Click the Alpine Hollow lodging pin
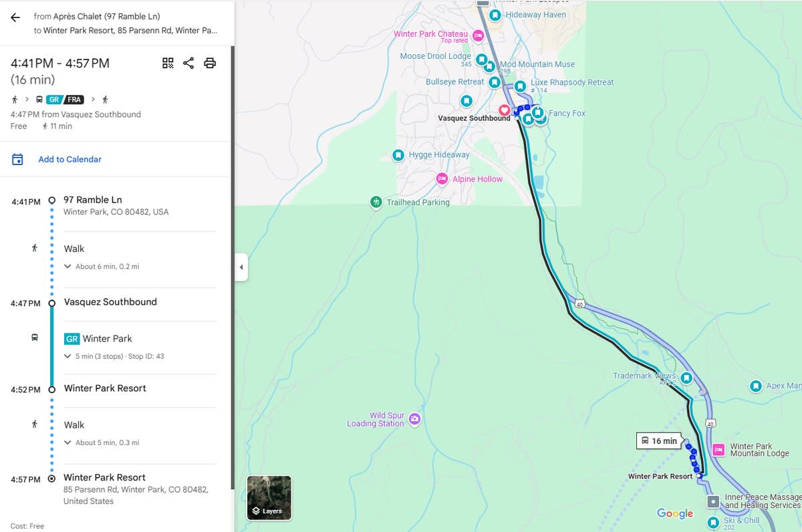The image size is (802, 532). pos(442,178)
